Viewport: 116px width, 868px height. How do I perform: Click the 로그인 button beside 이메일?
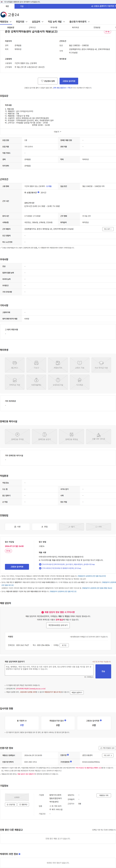click(64, 645)
